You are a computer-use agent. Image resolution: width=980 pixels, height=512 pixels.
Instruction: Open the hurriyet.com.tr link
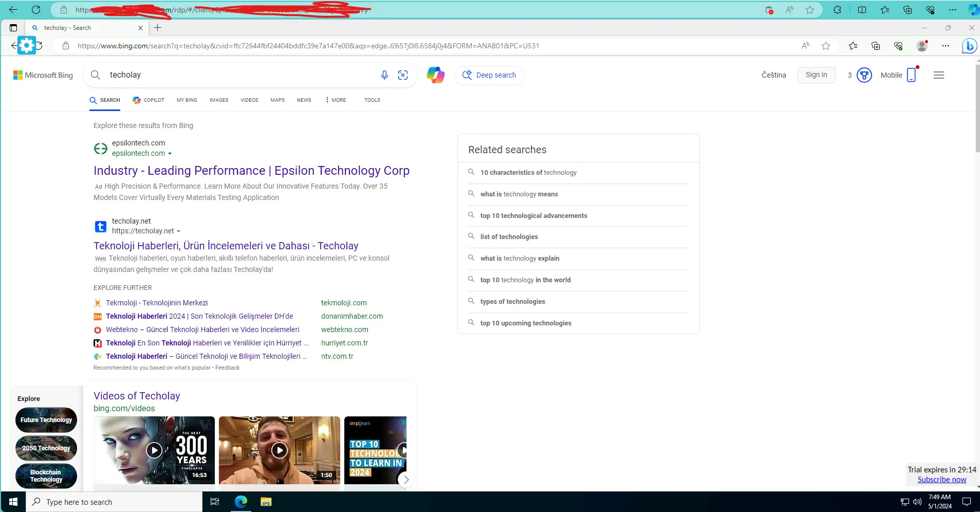pos(344,343)
